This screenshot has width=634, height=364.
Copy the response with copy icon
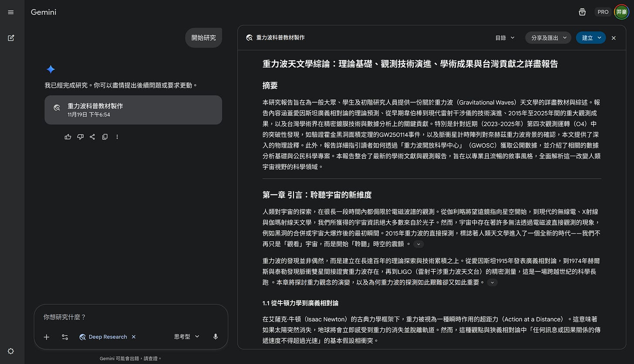click(105, 137)
